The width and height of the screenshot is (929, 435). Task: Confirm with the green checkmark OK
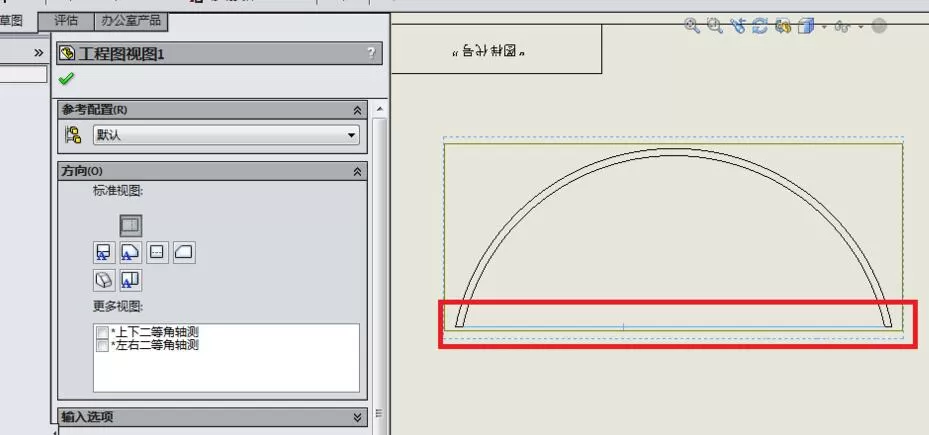click(x=66, y=78)
